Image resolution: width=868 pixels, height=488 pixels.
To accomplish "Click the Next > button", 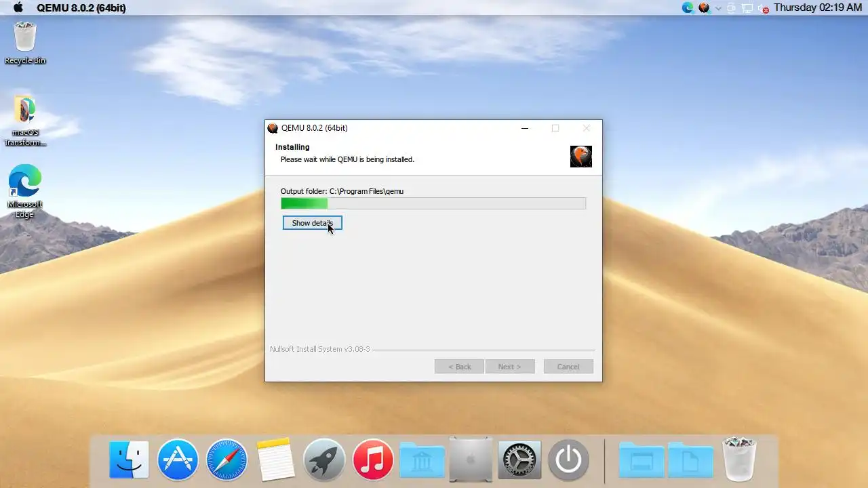I will [x=509, y=367].
